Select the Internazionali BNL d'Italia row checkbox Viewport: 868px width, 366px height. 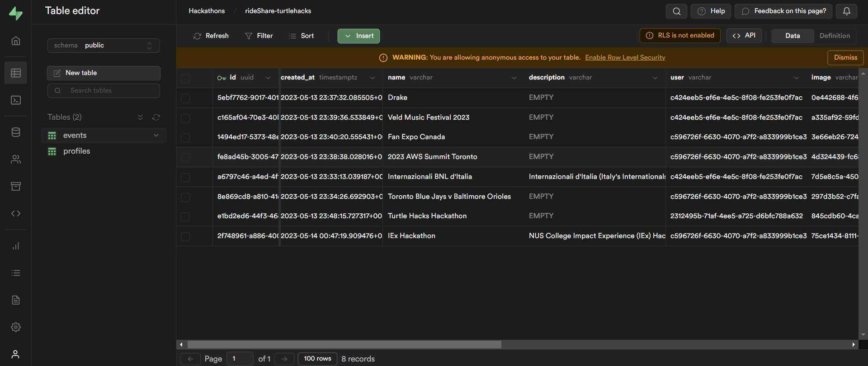185,177
